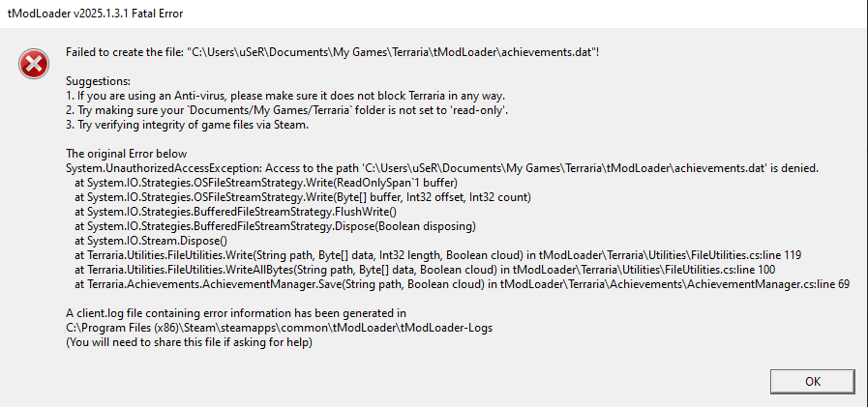868x407 pixels.
Task: Click the System.UnauthorizedAccessException line
Action: (441, 168)
